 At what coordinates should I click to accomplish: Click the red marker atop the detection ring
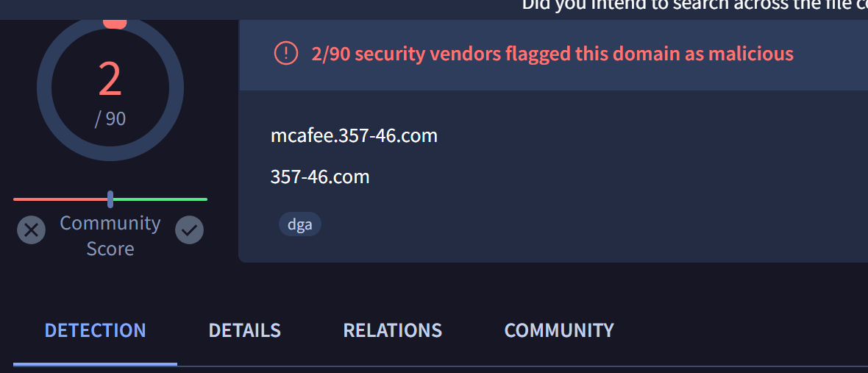(115, 24)
